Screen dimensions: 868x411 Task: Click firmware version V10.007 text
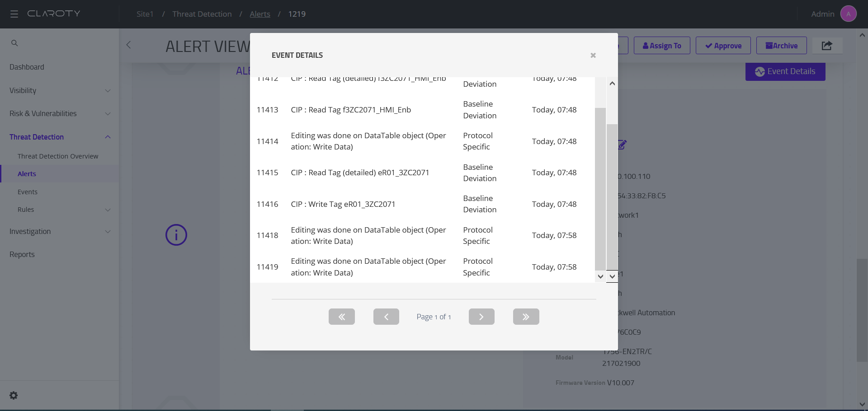621,383
